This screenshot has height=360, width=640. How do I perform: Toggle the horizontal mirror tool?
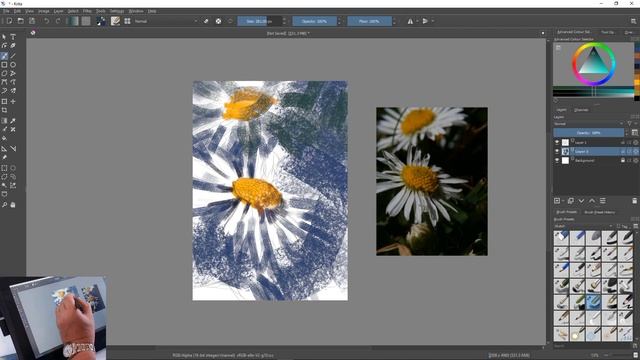pos(410,21)
